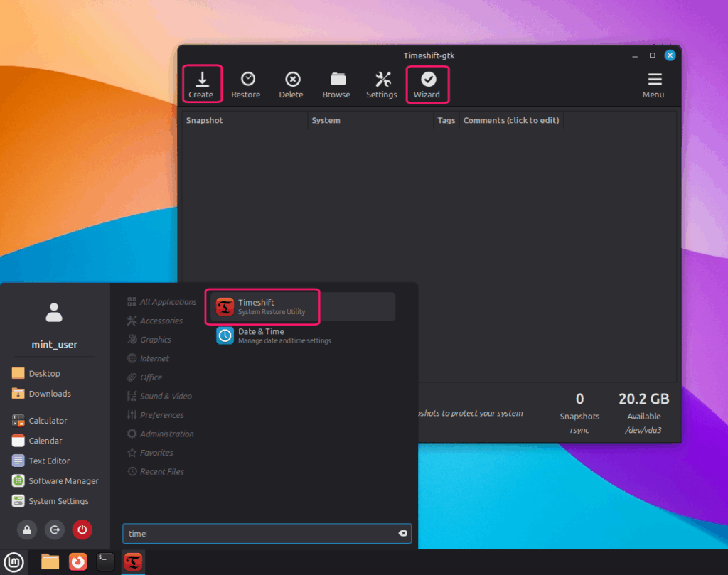Image resolution: width=728 pixels, height=575 pixels.
Task: Click the log out button
Action: pos(55,530)
